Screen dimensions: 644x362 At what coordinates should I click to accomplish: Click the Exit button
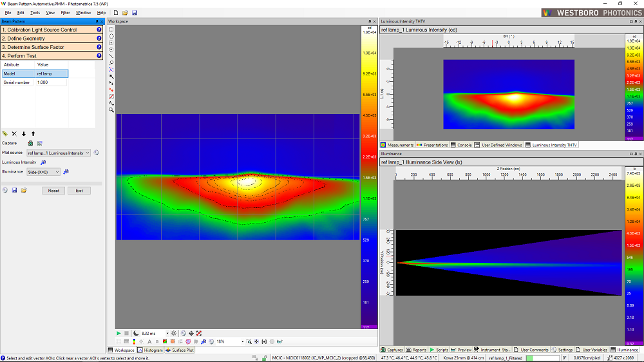click(79, 191)
